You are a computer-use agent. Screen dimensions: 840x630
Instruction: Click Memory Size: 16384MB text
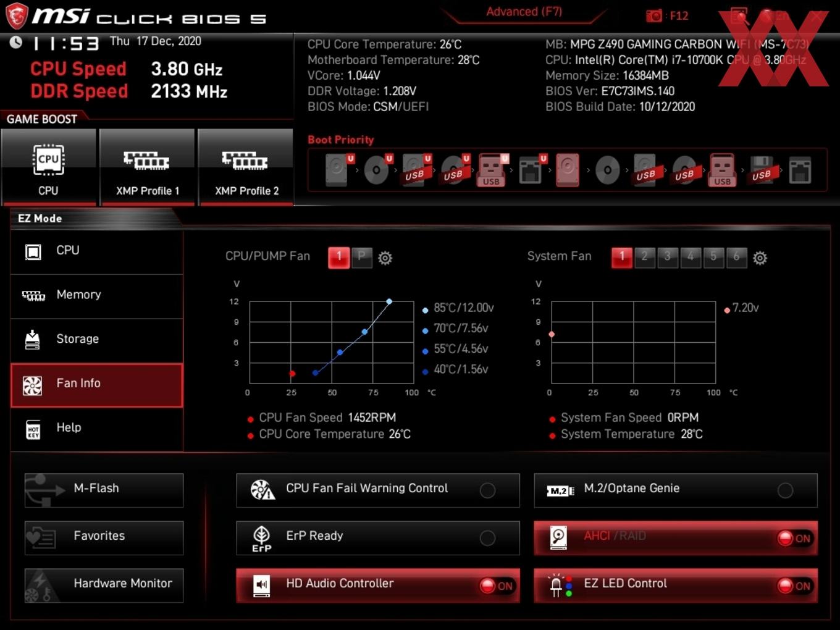click(x=607, y=75)
